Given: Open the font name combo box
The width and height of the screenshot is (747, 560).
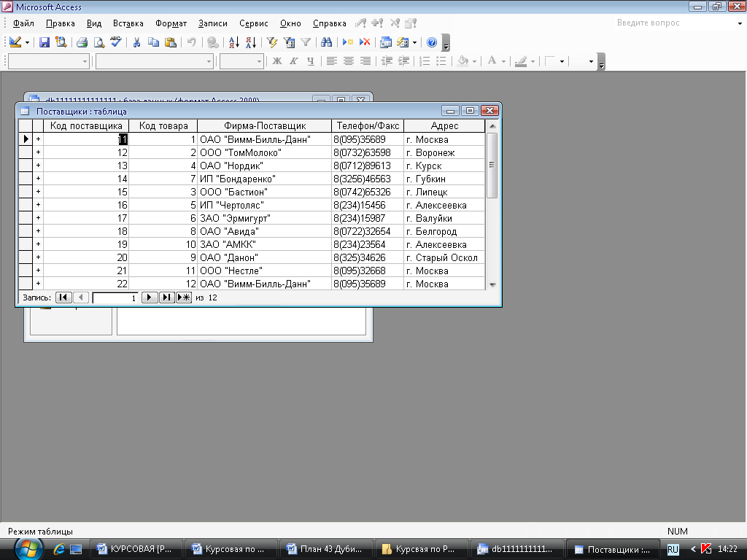Looking at the screenshot, I should (155, 61).
